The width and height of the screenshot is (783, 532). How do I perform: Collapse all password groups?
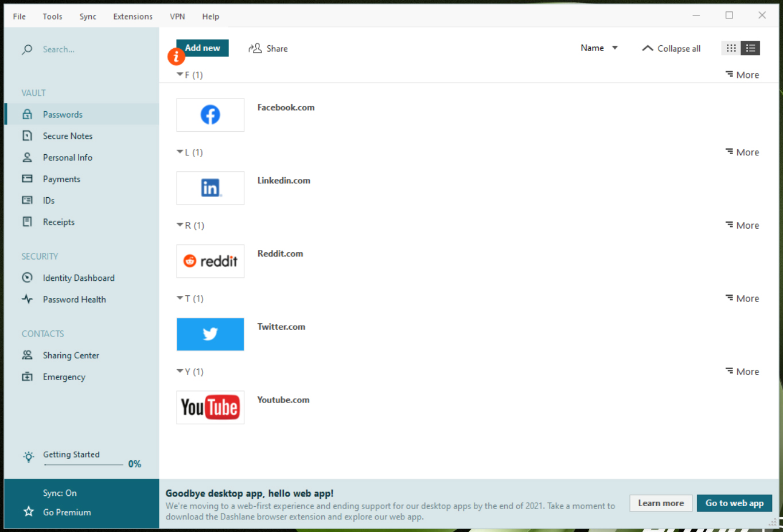tap(671, 48)
